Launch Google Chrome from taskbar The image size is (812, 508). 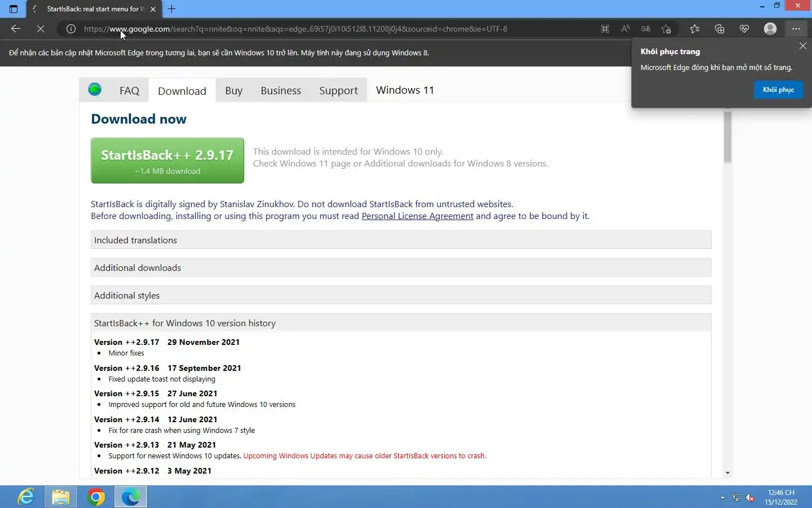96,497
